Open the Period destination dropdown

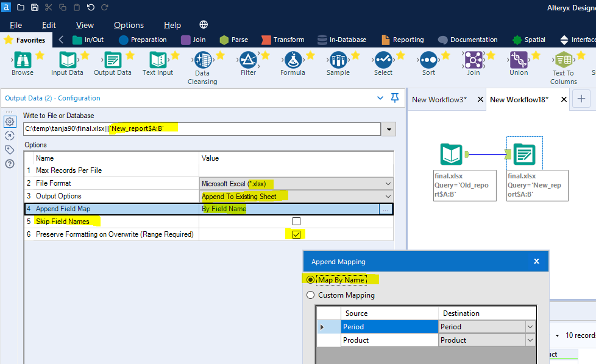coord(530,327)
